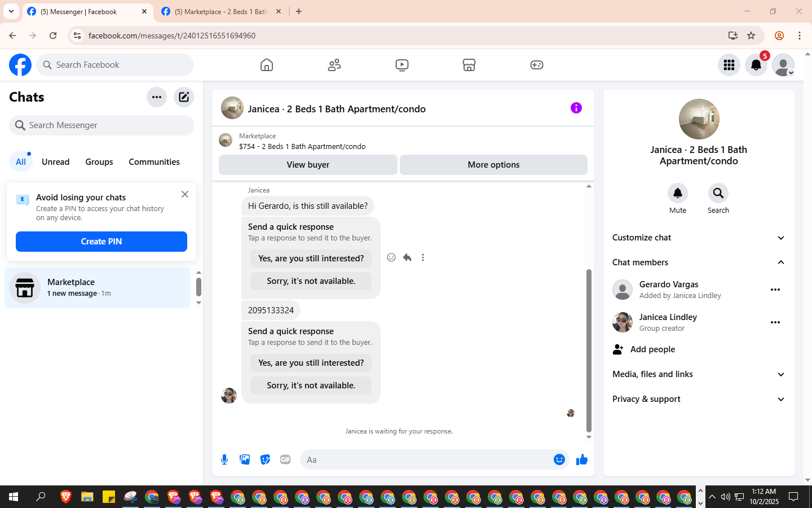Screen dimensions: 812x508
Task: Click the conversation scrollbar thumb
Action: click(x=589, y=351)
